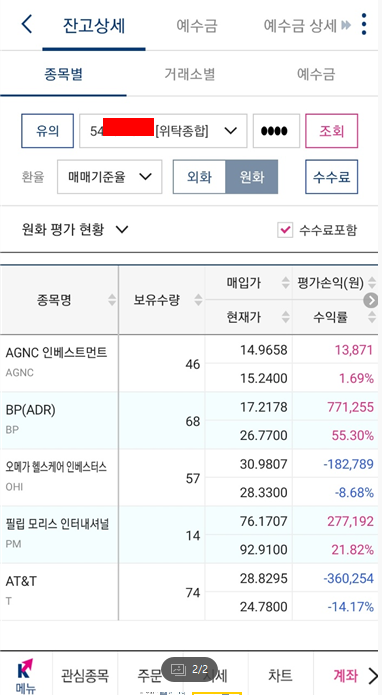Select the 예수금 상세 top tab
This screenshot has width=382, height=695.
point(300,26)
